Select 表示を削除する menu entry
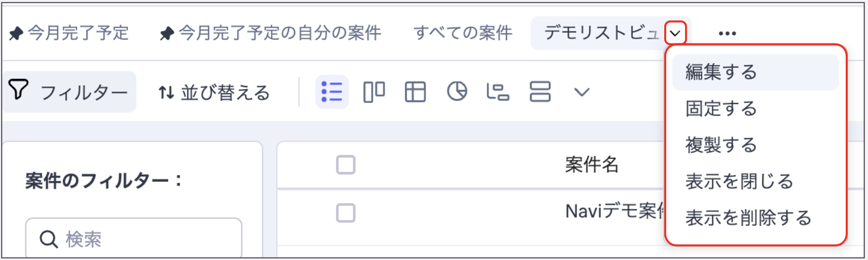Image resolution: width=868 pixels, height=260 pixels. pyautogui.click(x=748, y=218)
